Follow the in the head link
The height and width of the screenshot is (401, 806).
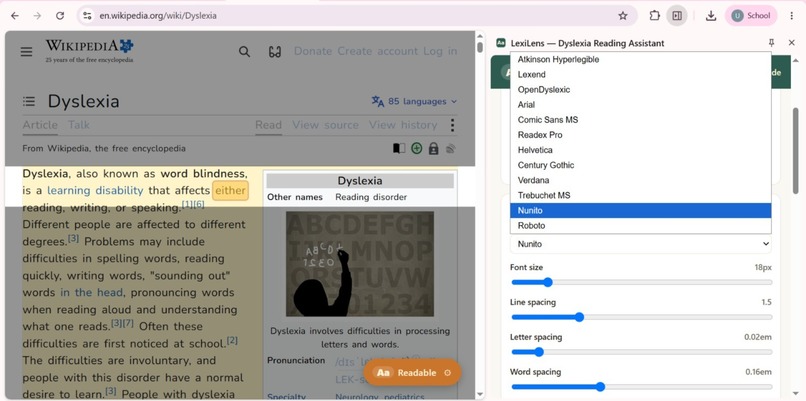(91, 293)
